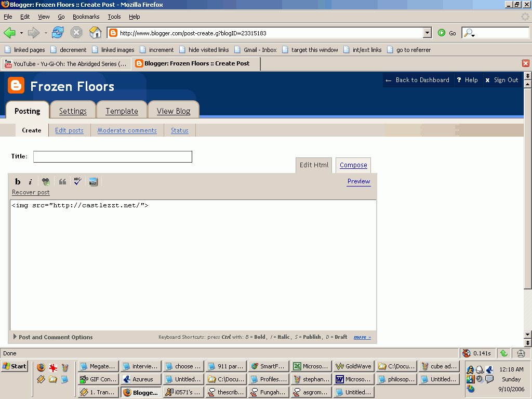Open the back button history dropdown arrow
532x399 pixels.
pyautogui.click(x=21, y=33)
